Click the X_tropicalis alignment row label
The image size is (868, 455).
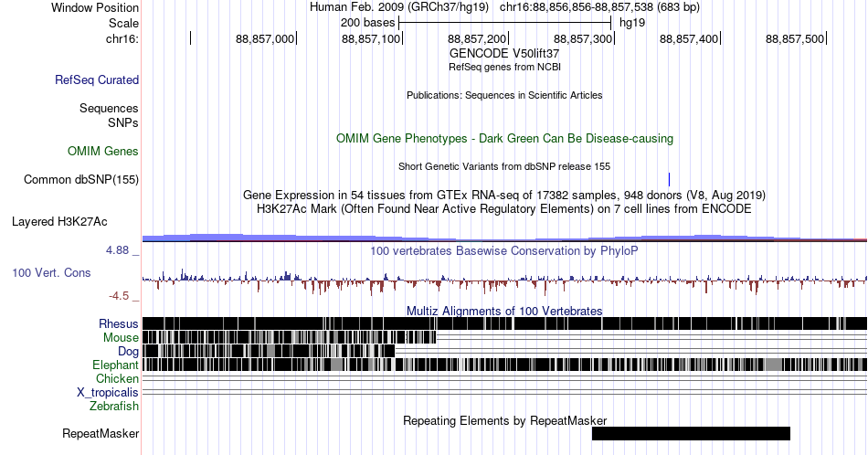point(108,393)
